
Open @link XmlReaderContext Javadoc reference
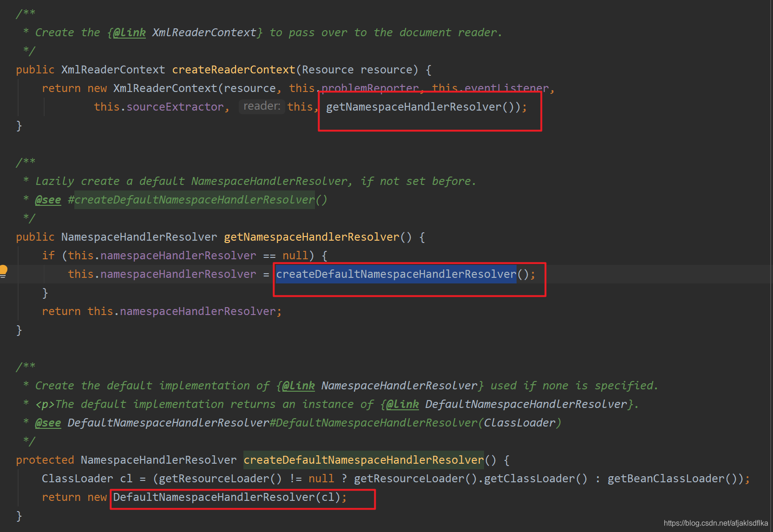click(x=204, y=33)
